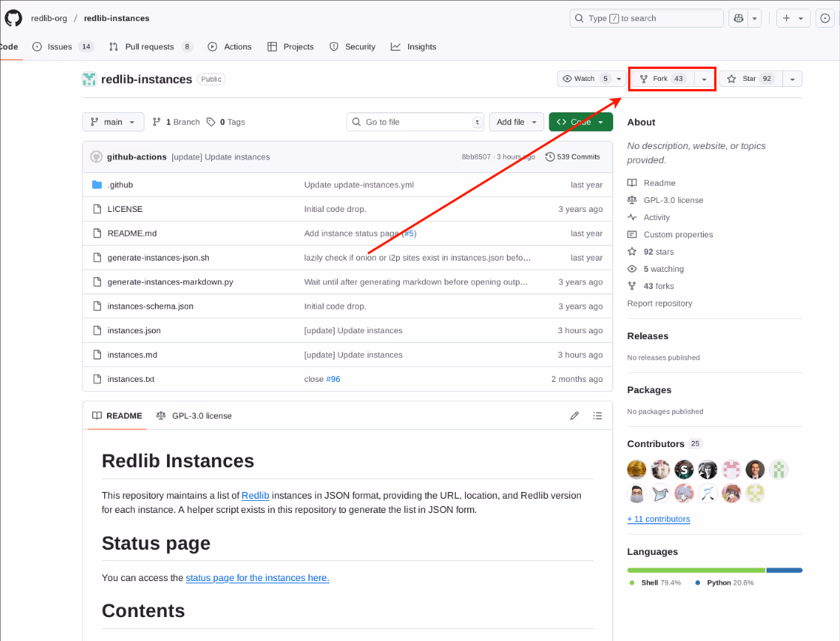
Task: Click the green Code button
Action: [580, 122]
